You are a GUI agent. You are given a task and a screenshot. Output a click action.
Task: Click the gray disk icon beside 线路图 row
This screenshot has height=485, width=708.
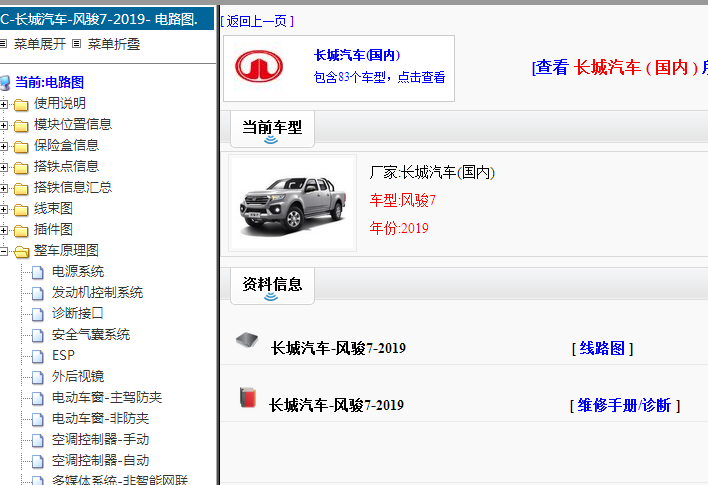[247, 340]
